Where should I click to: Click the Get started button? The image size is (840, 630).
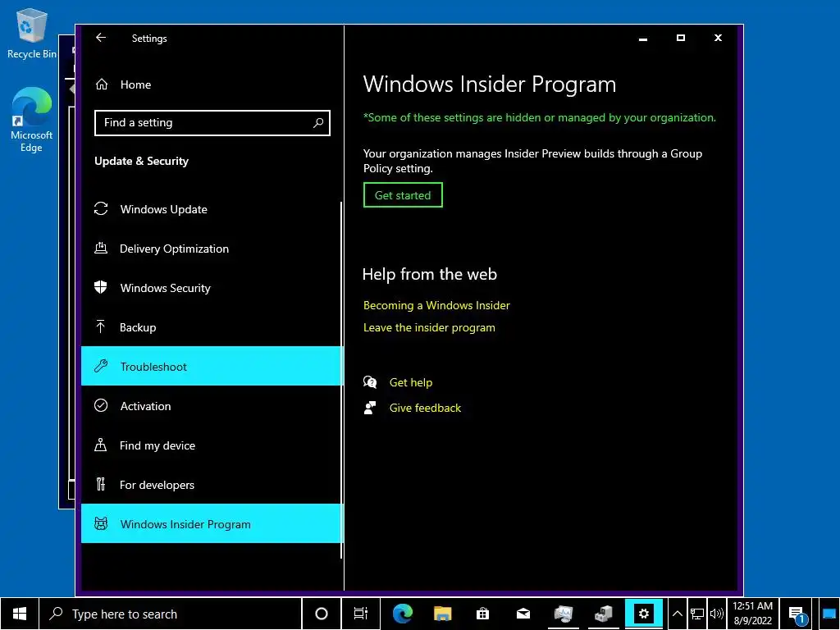[403, 195]
